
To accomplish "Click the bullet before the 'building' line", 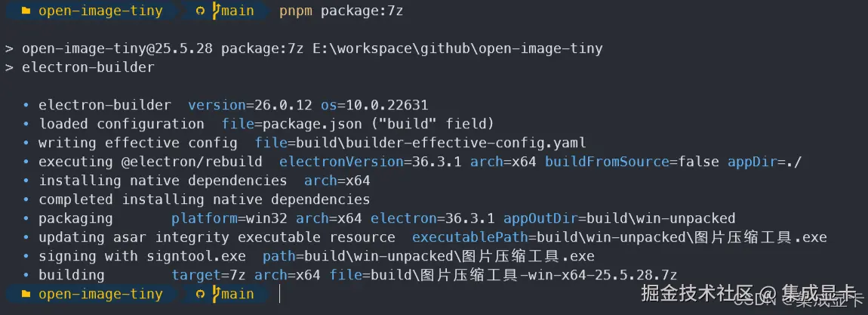I will tap(26, 275).
